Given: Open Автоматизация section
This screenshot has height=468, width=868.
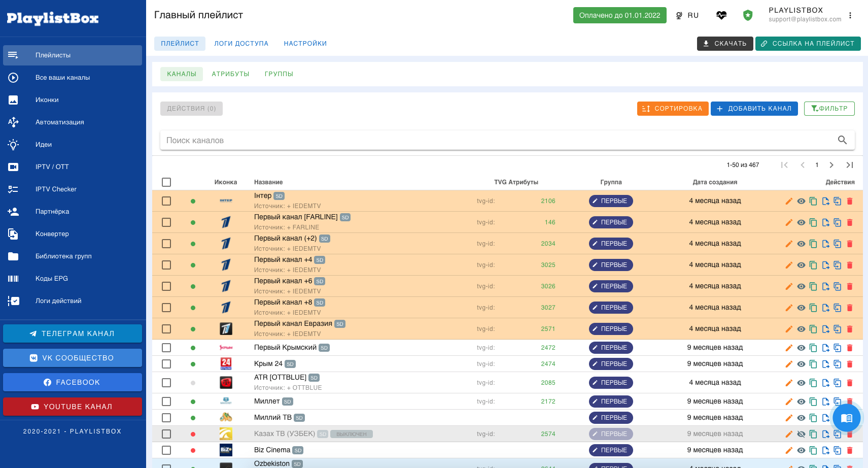Looking at the screenshot, I should pos(73,122).
